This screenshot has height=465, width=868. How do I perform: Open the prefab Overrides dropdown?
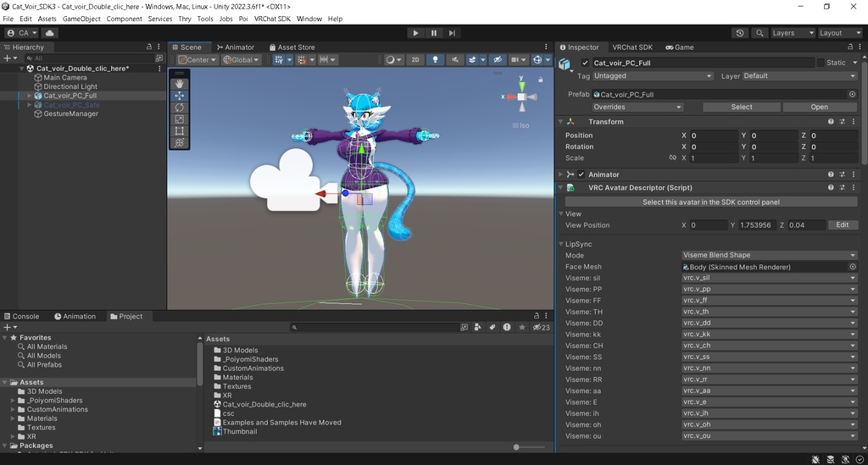coord(637,107)
